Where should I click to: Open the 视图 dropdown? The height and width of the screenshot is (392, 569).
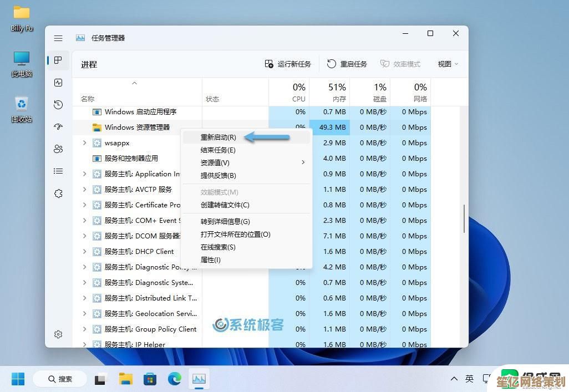[x=448, y=64]
